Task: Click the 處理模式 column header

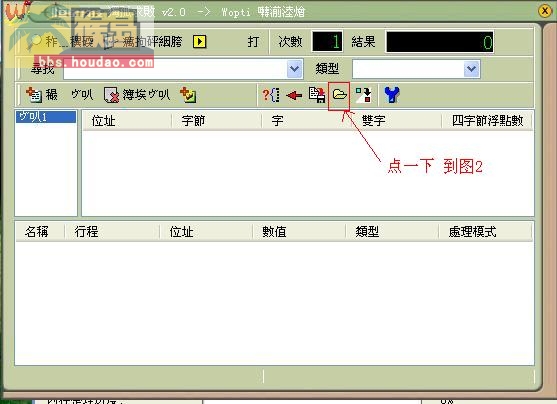Action: click(486, 232)
